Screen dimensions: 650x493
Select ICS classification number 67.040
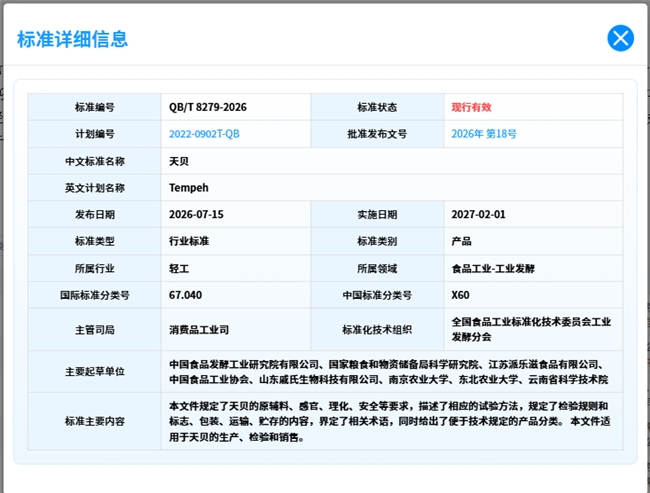pos(185,295)
